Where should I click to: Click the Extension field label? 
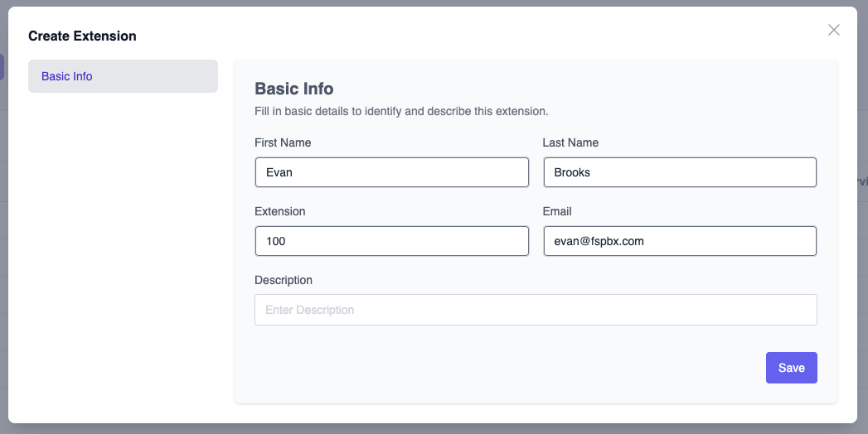(280, 211)
